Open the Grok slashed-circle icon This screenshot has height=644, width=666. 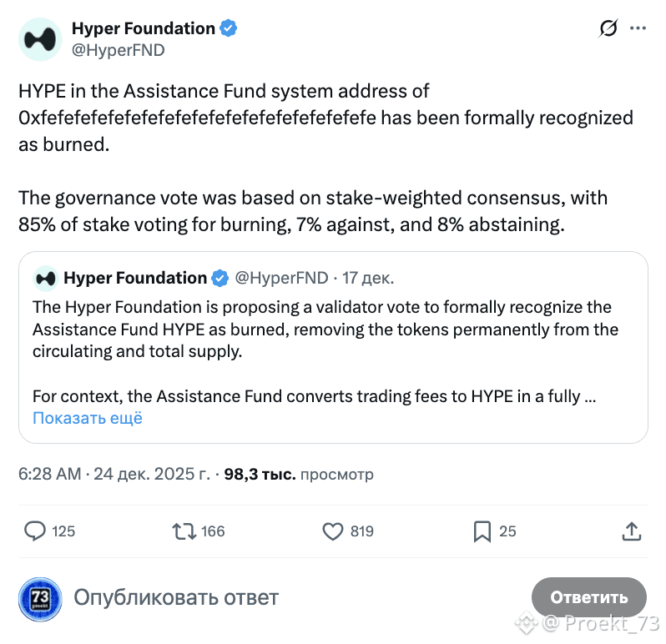point(608,28)
